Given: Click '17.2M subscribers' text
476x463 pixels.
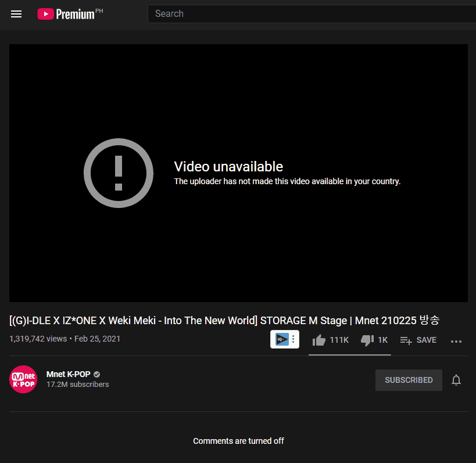Looking at the screenshot, I should 78,384.
